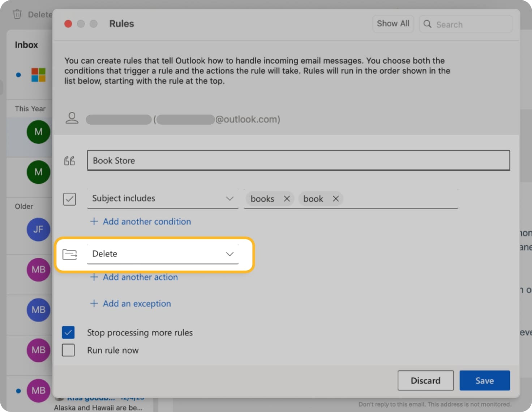Image resolution: width=532 pixels, height=412 pixels.
Task: Open the Delete action dropdown
Action: click(230, 254)
